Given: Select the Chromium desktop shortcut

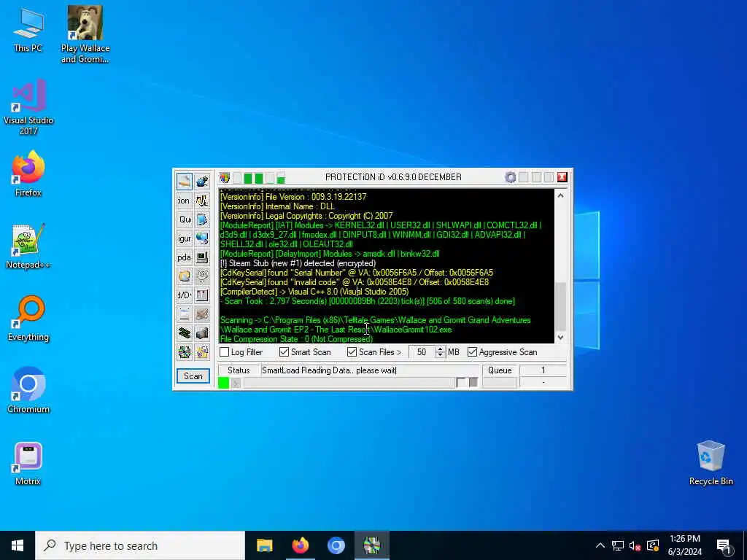Looking at the screenshot, I should point(28,391).
